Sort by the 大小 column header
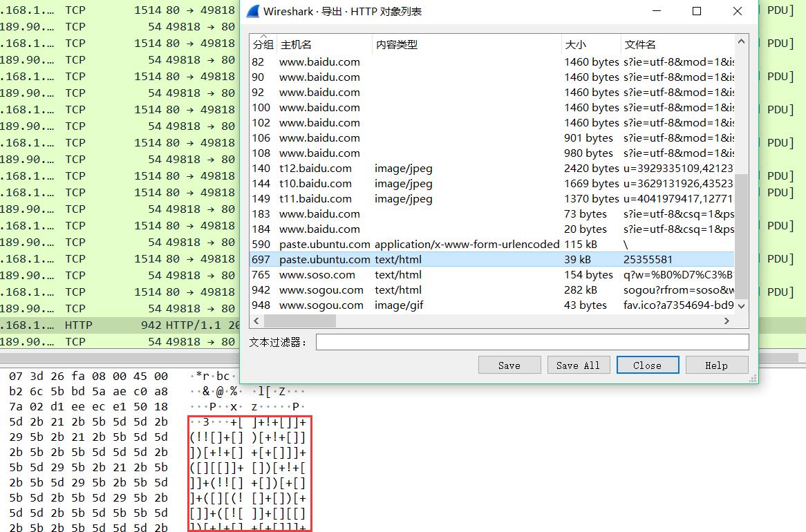The height and width of the screenshot is (532, 806). point(590,45)
